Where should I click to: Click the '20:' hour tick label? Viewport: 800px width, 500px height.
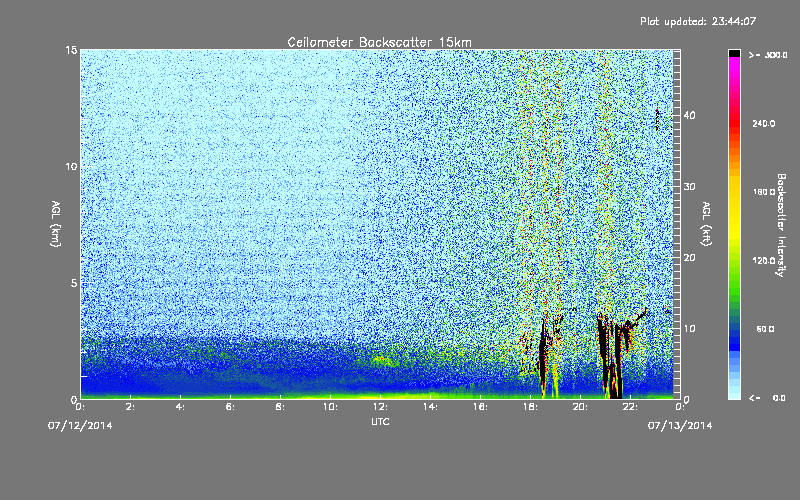coord(580,407)
